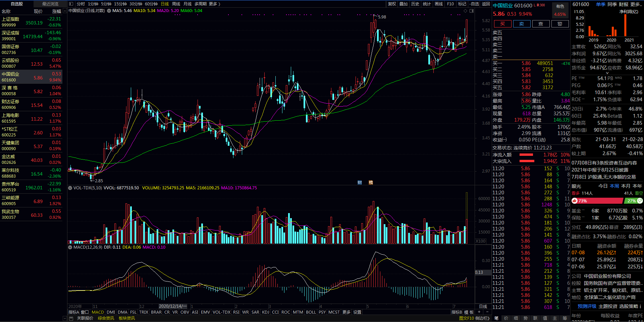Image resolution: width=644 pixels, height=322 pixels.
Task: Expand the 更多 time period options
Action: point(214,4)
